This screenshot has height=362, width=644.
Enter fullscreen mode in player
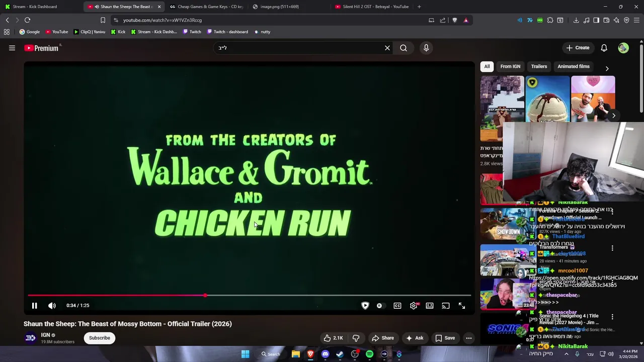(x=462, y=306)
